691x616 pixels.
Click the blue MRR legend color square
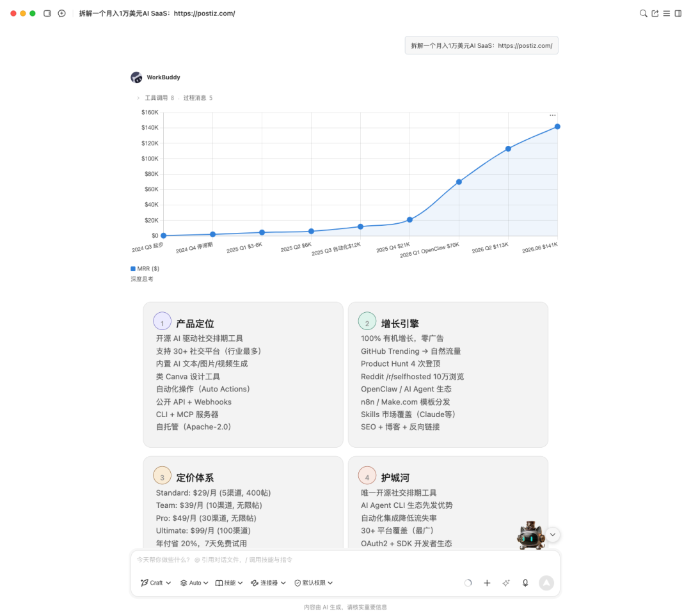[133, 269]
